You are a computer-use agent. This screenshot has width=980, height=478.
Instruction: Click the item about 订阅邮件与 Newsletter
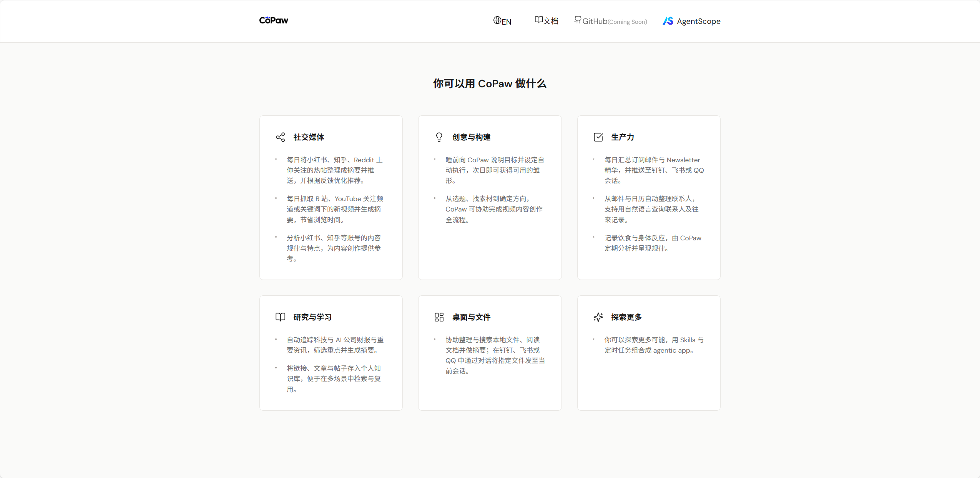click(x=654, y=170)
